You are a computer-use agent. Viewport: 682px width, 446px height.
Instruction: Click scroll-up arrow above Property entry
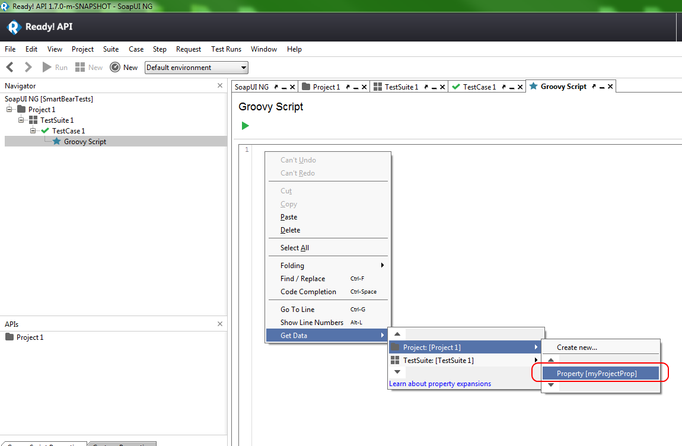[x=551, y=360]
